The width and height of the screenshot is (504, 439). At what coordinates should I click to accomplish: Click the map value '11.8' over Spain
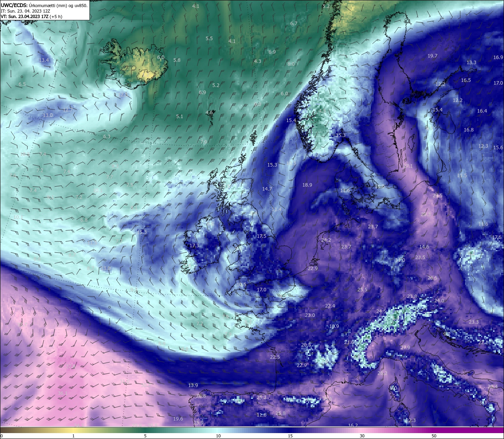pos(261,415)
